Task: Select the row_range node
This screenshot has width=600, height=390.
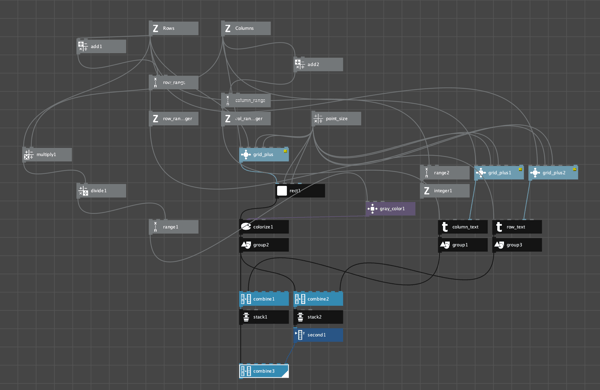Action: tap(174, 82)
